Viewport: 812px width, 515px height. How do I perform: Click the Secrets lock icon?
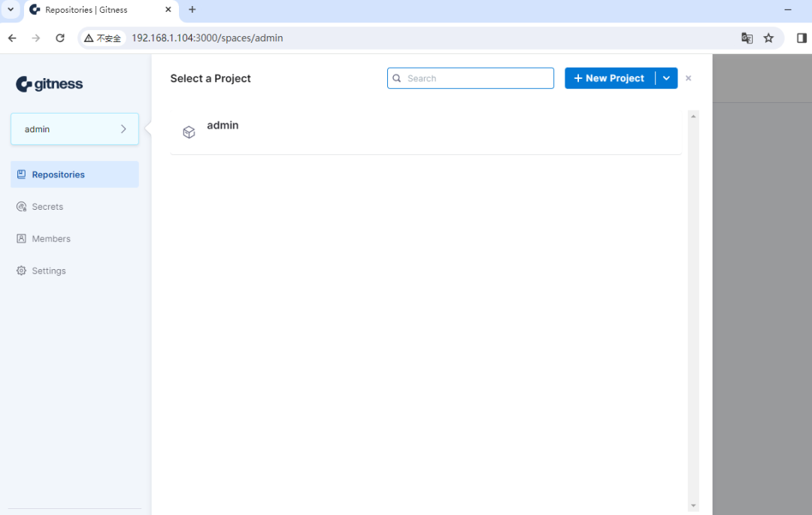21,207
